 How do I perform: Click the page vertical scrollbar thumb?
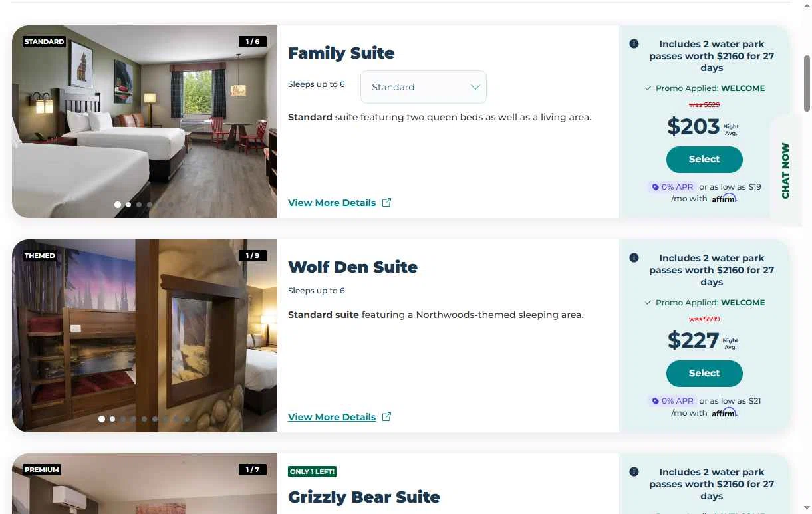807,83
